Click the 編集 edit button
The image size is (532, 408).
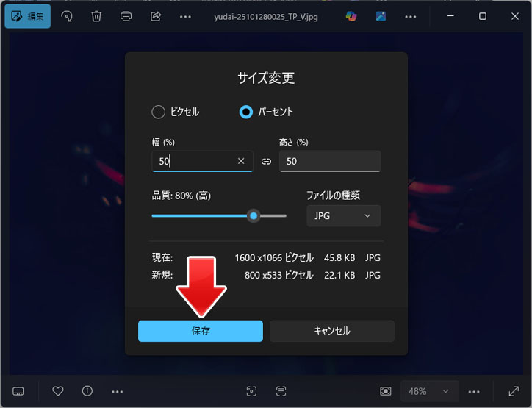point(27,16)
